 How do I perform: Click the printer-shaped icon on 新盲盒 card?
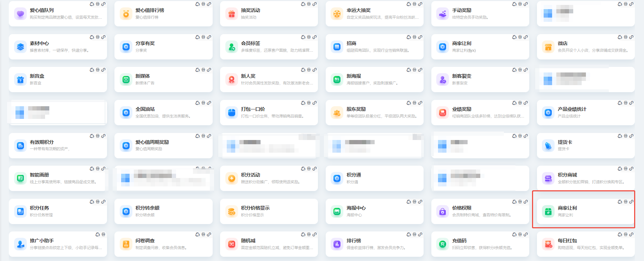(98, 70)
